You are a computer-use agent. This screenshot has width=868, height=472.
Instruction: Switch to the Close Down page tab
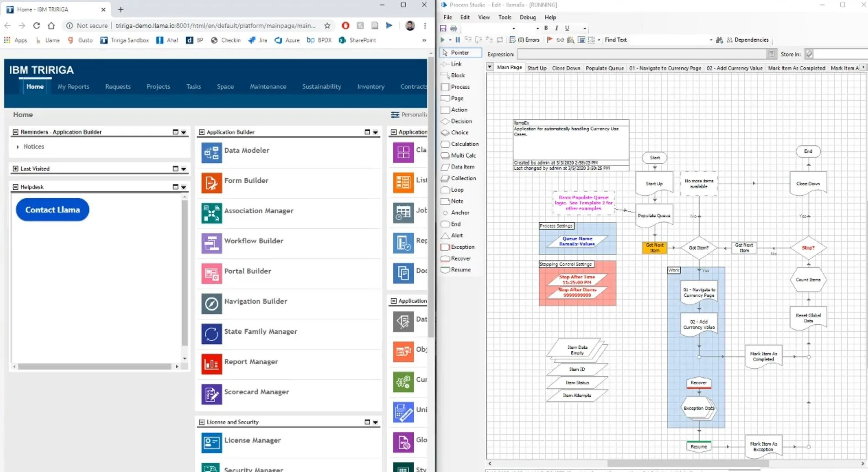(x=566, y=68)
